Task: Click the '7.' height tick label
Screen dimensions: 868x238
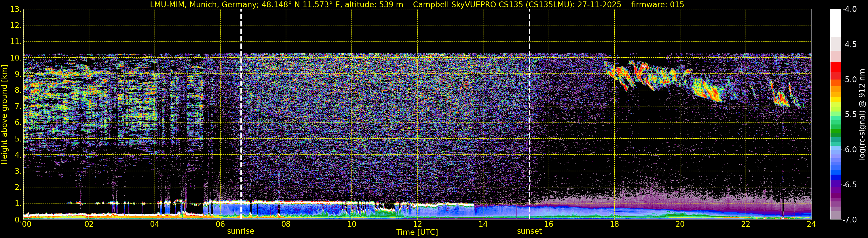Action: coord(18,107)
